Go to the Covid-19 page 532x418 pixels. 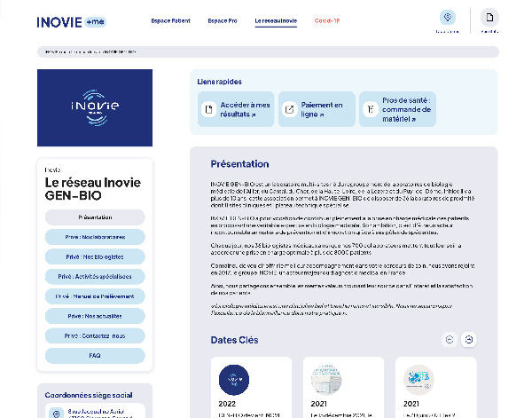point(327,20)
